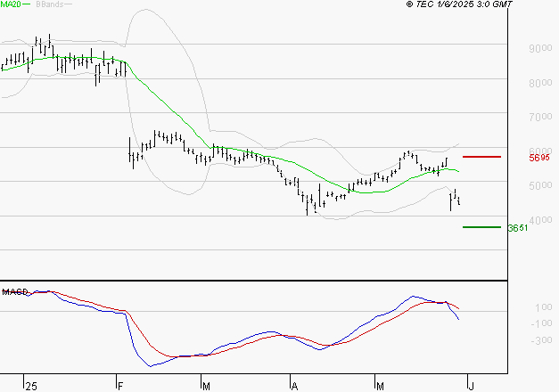This screenshot has width=559, height=392.
Task: Click the A month label on time axis
Action: (294, 387)
